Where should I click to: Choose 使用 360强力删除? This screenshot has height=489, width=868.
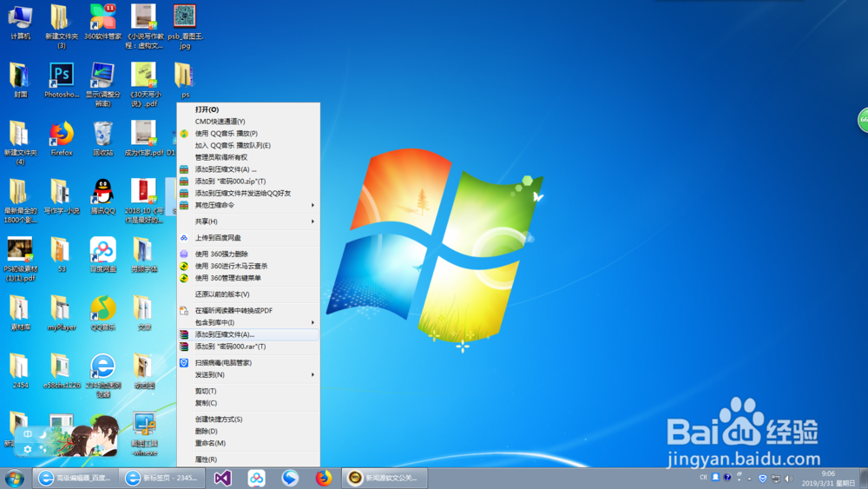pyautogui.click(x=248, y=254)
